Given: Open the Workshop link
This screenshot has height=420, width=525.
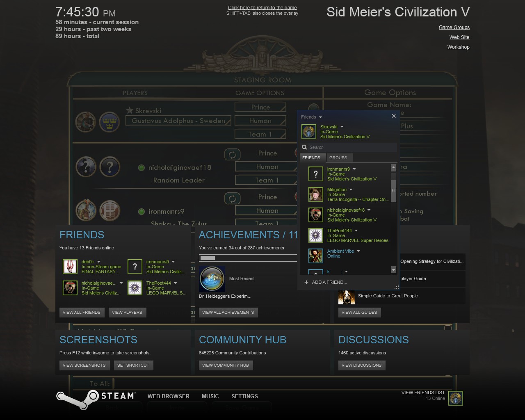Looking at the screenshot, I should coord(458,47).
